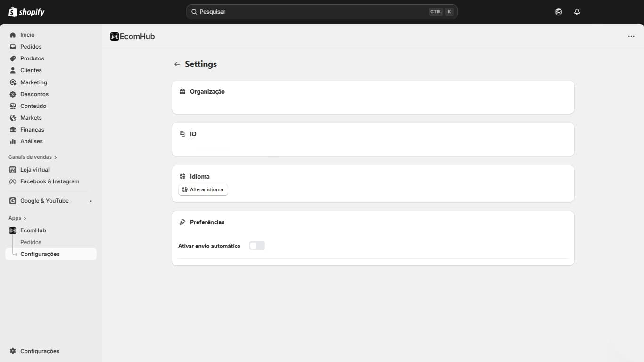Click the Produtos tag icon
The height and width of the screenshot is (362, 644).
click(x=13, y=58)
